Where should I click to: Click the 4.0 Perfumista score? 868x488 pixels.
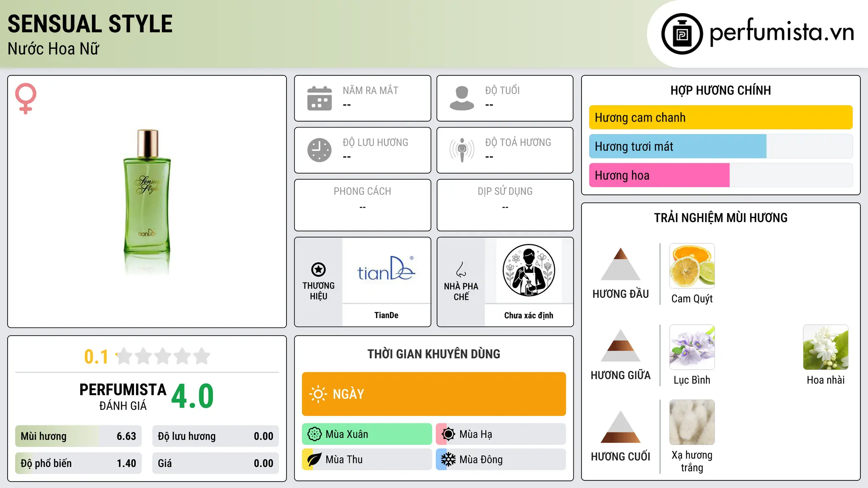point(192,396)
